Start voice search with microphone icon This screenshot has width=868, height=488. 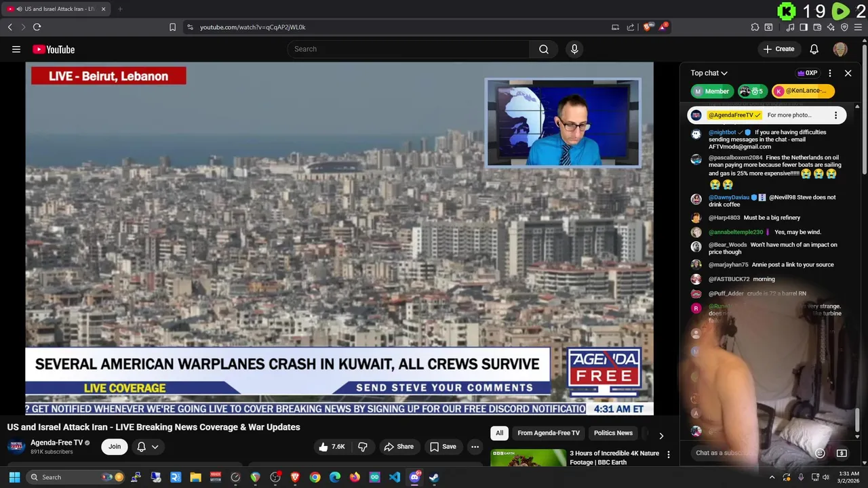coord(574,49)
